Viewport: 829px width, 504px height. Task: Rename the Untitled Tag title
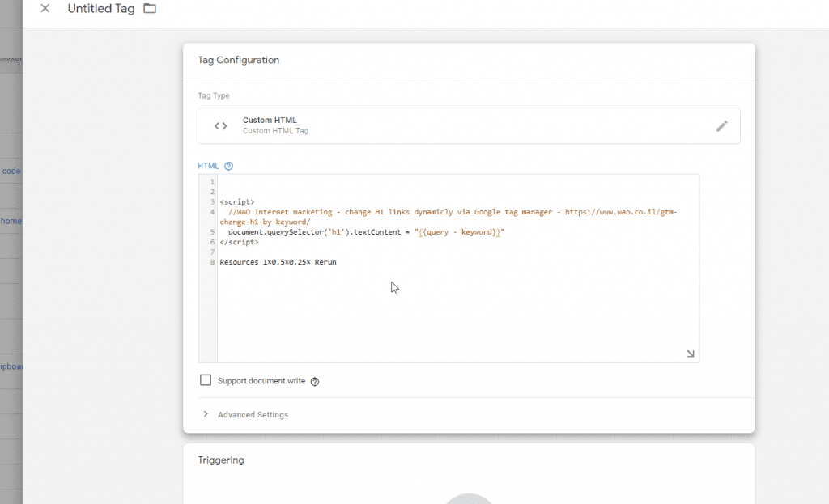coord(101,9)
